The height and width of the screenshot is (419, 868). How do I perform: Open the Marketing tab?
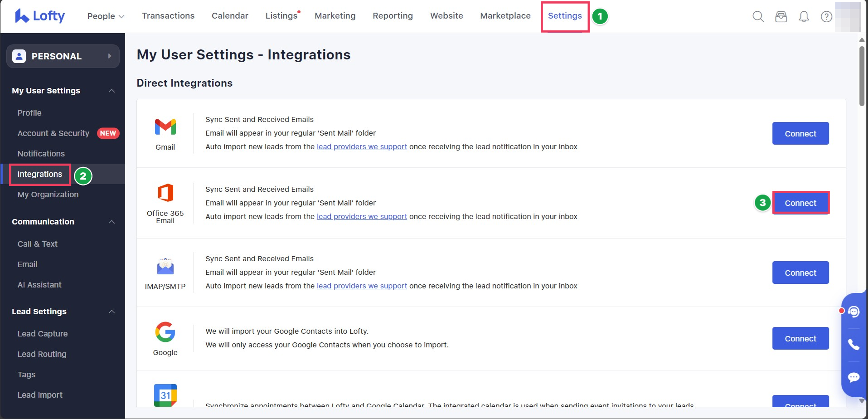pos(335,16)
